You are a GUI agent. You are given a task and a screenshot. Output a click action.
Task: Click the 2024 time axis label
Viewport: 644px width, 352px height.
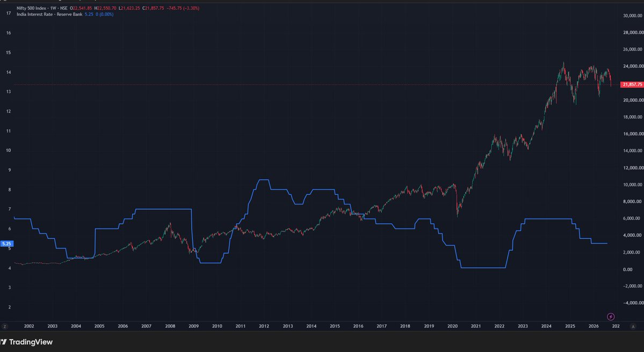(546, 327)
